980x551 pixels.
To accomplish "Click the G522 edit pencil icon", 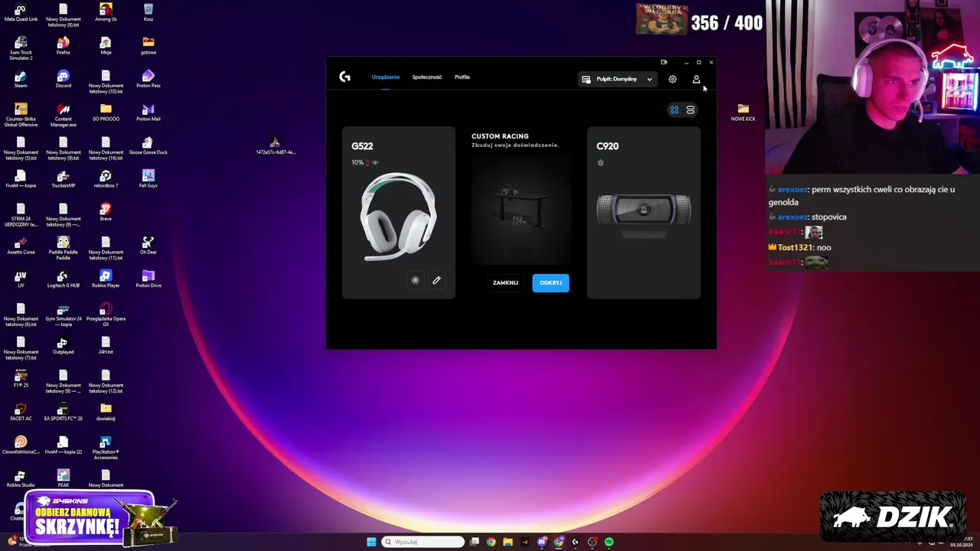I will (436, 280).
